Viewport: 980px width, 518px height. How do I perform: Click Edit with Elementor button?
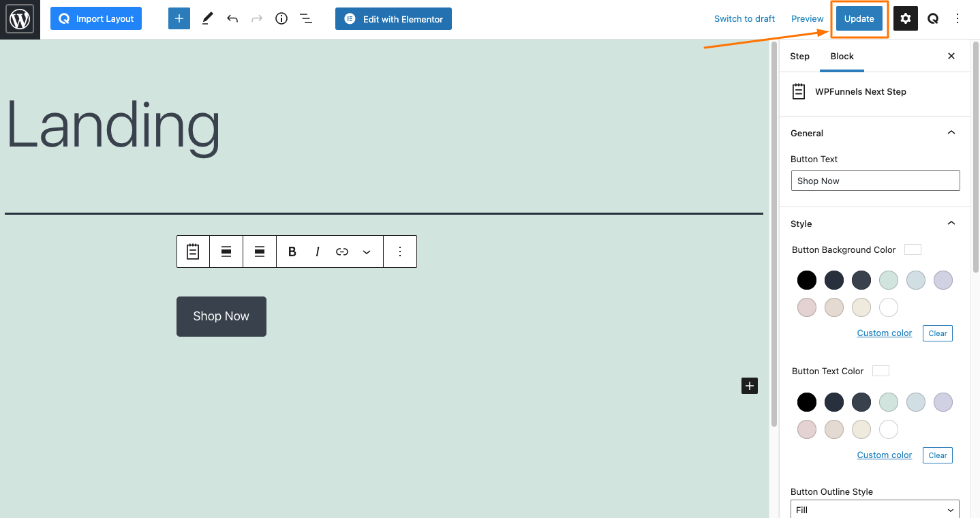pos(393,19)
